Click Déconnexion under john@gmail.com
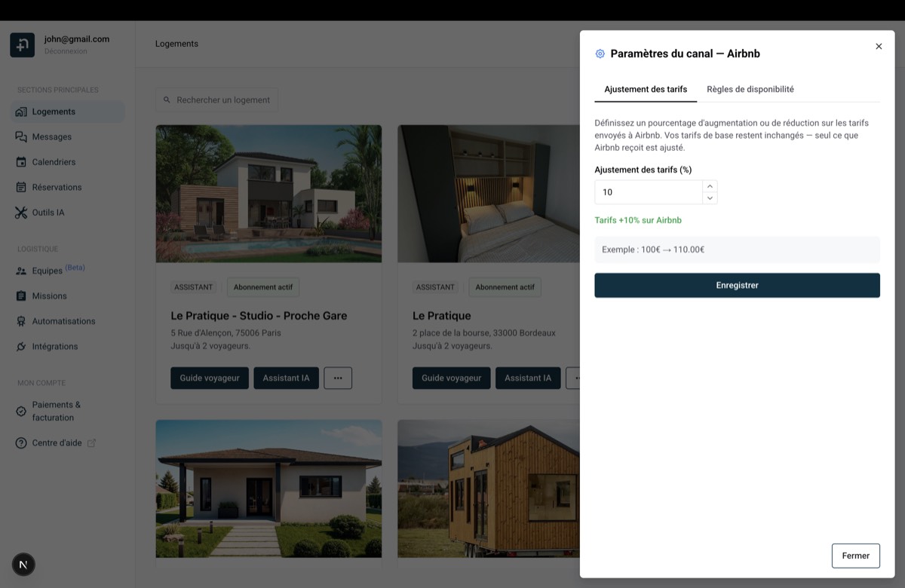The image size is (905, 588). pos(63,51)
